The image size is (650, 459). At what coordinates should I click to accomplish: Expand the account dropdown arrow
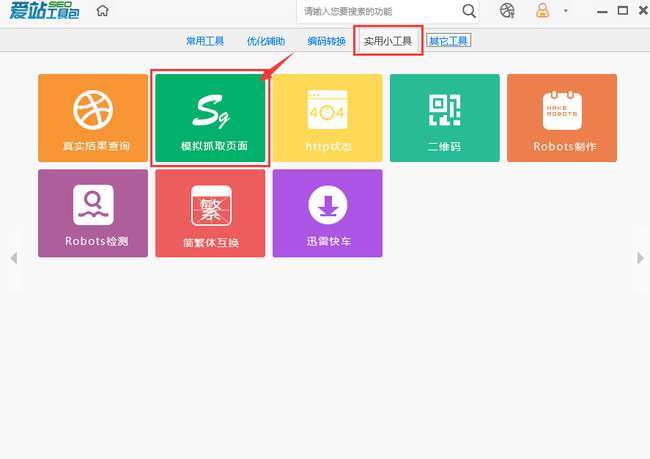click(x=565, y=11)
